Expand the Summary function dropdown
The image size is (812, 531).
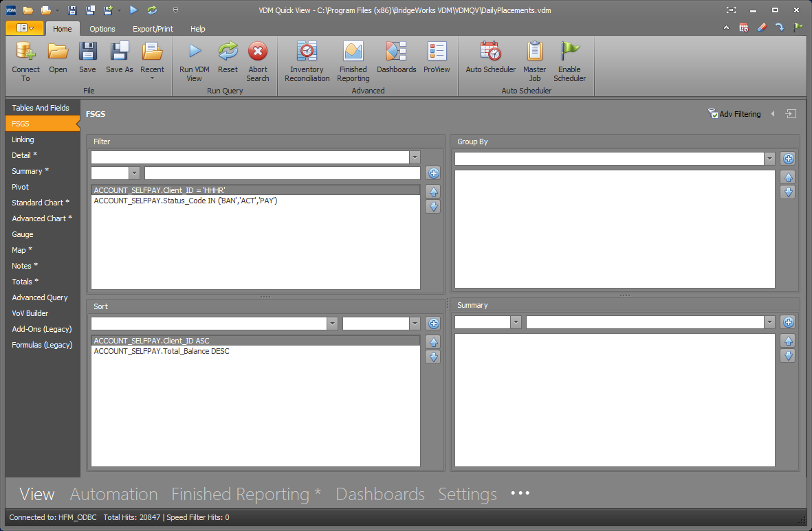pos(516,322)
